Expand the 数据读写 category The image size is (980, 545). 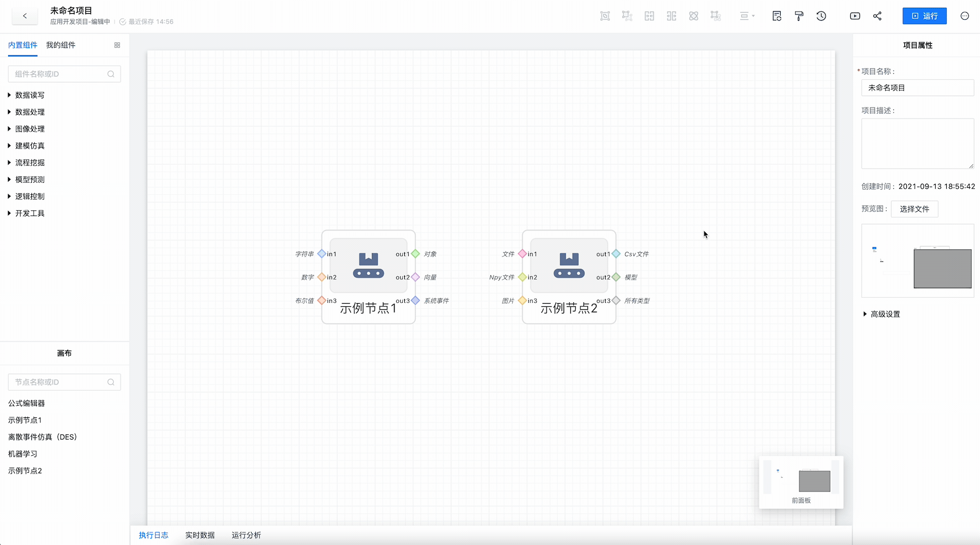[x=30, y=95]
